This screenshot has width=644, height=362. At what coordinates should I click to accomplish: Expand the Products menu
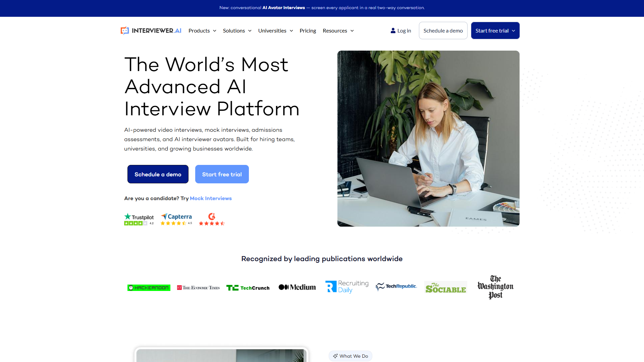coord(202,31)
